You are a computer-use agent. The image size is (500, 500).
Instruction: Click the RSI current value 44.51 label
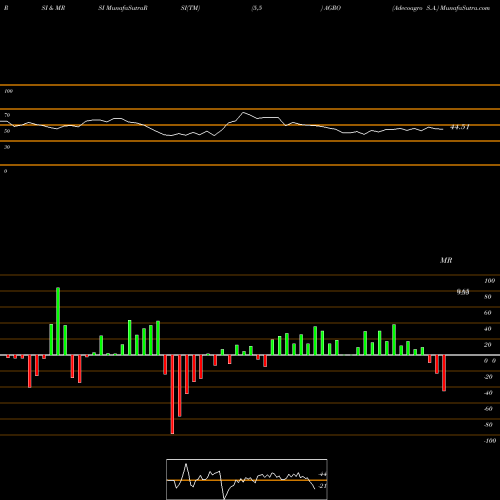tap(460, 127)
